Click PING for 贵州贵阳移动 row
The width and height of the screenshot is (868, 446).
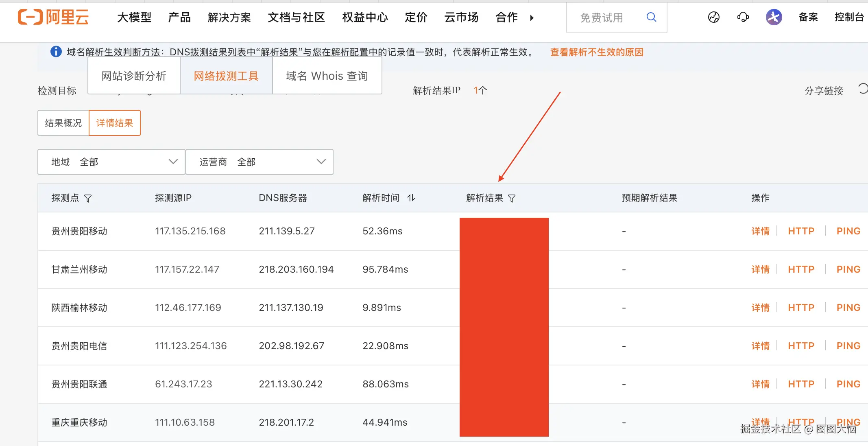tap(848, 231)
